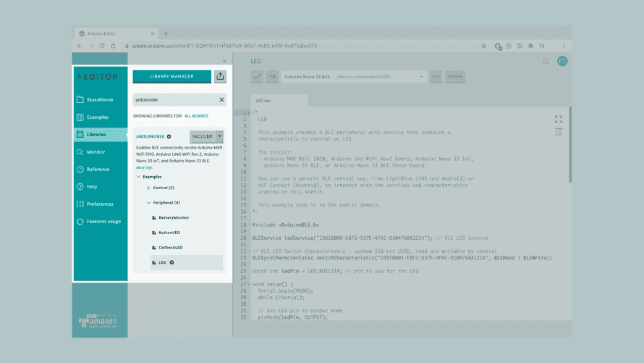Clear the arduinoble search field

(x=221, y=100)
